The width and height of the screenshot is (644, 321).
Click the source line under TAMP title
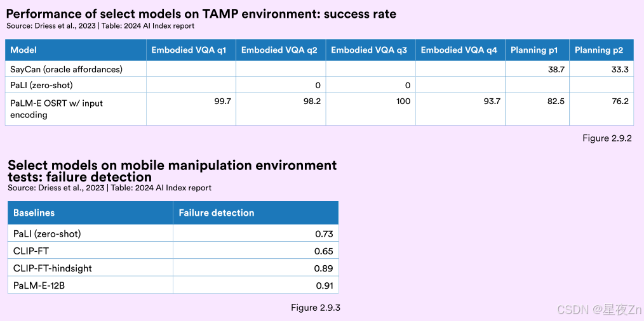(100, 26)
